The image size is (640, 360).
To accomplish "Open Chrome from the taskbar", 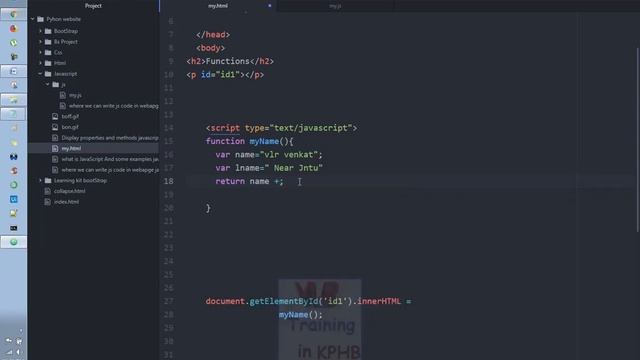I will pos(13,14).
